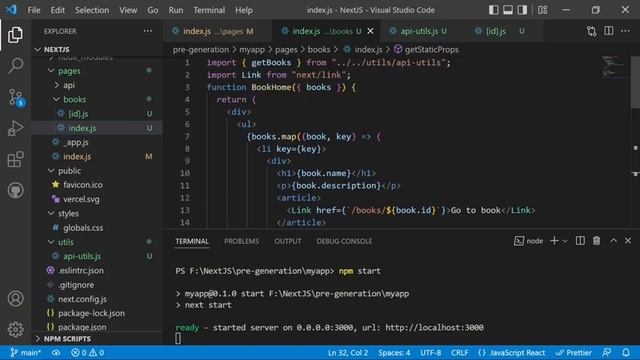Click Ln 32, Col 2 cursor position
This screenshot has width=640, height=360.
[x=348, y=353]
